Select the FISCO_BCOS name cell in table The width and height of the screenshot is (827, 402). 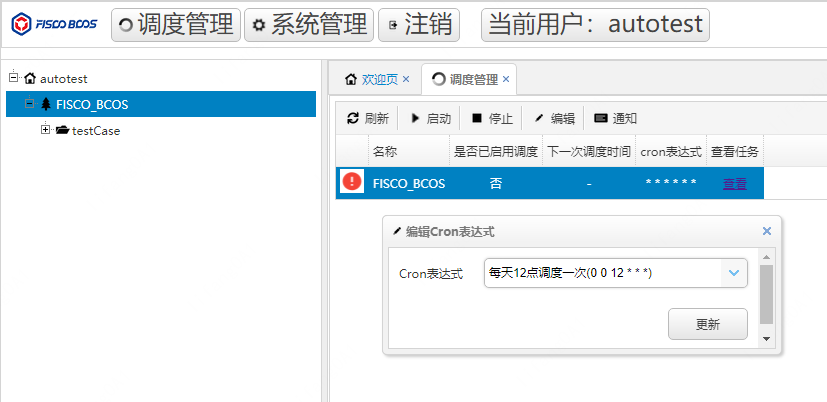[409, 184]
